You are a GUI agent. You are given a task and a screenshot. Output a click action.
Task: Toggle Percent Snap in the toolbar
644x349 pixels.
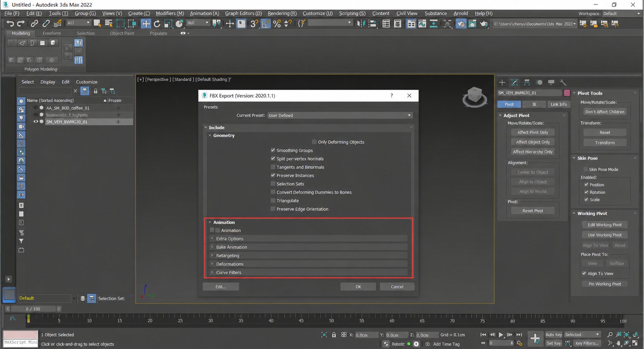click(277, 23)
